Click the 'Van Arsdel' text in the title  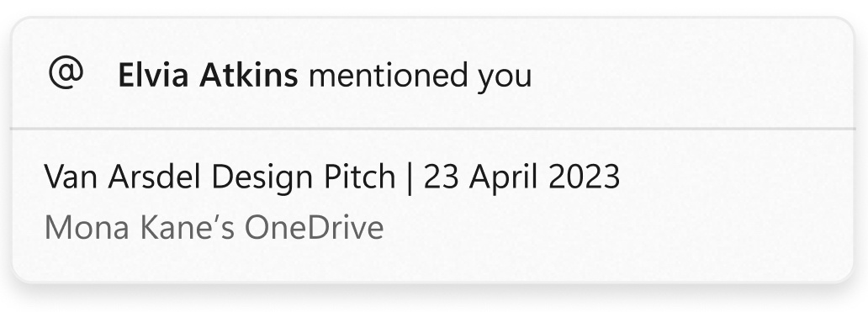(122, 177)
